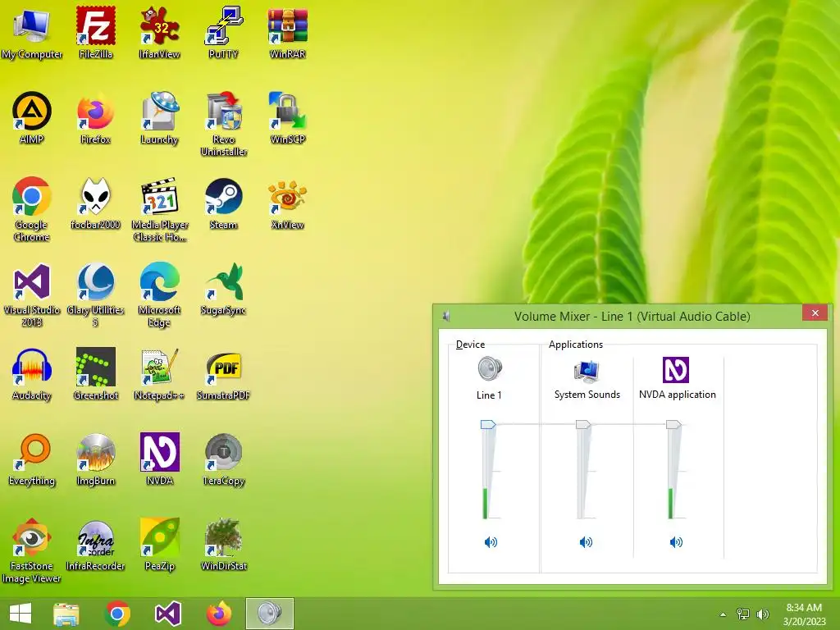Open Line 1 speaker device properties icon
Screen dimensions: 840x630
point(490,368)
